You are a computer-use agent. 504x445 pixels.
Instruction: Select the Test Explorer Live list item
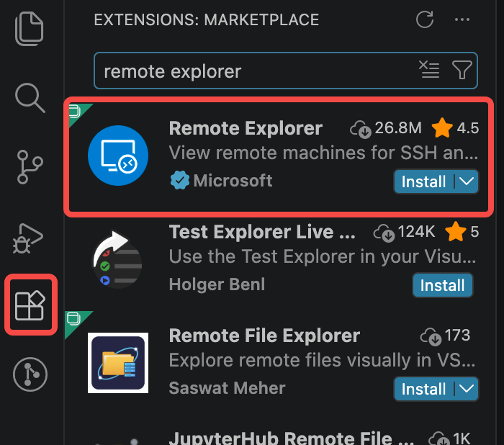[x=279, y=260]
